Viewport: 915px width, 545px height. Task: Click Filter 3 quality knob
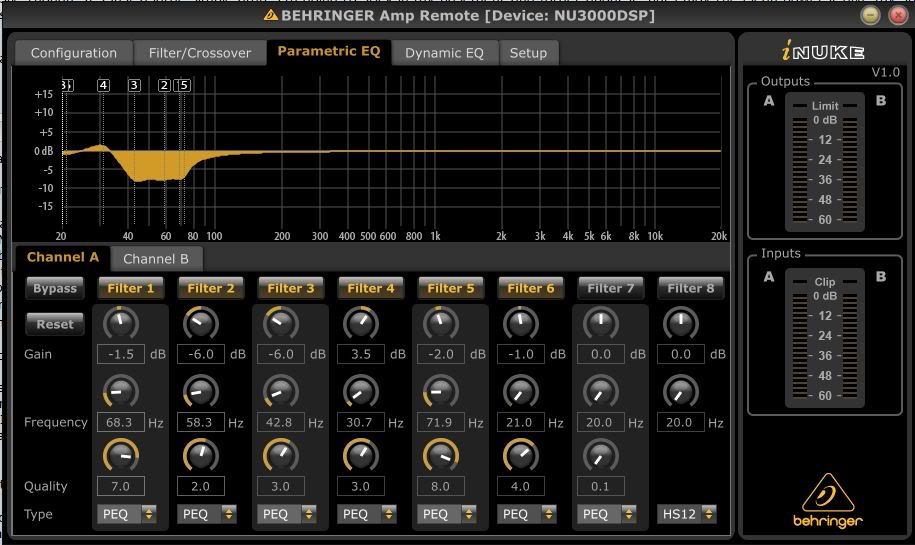coord(281,455)
